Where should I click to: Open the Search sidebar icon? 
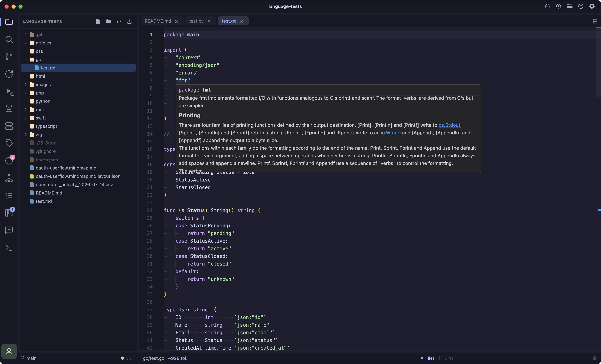pyautogui.click(x=9, y=39)
